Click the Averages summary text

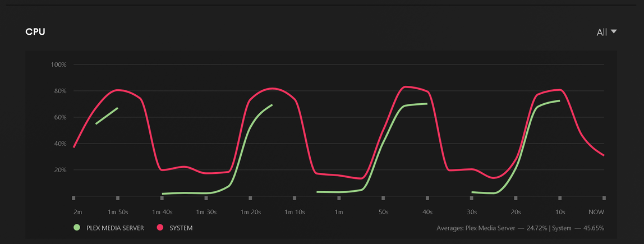(521, 228)
